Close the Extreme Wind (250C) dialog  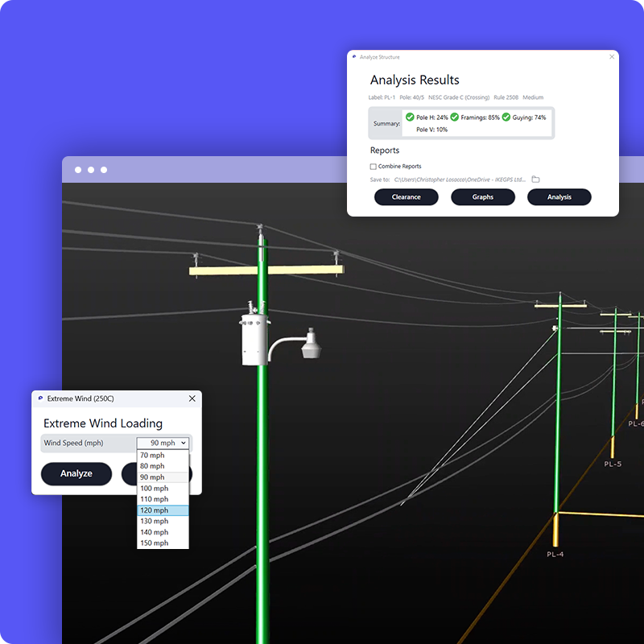point(192,398)
